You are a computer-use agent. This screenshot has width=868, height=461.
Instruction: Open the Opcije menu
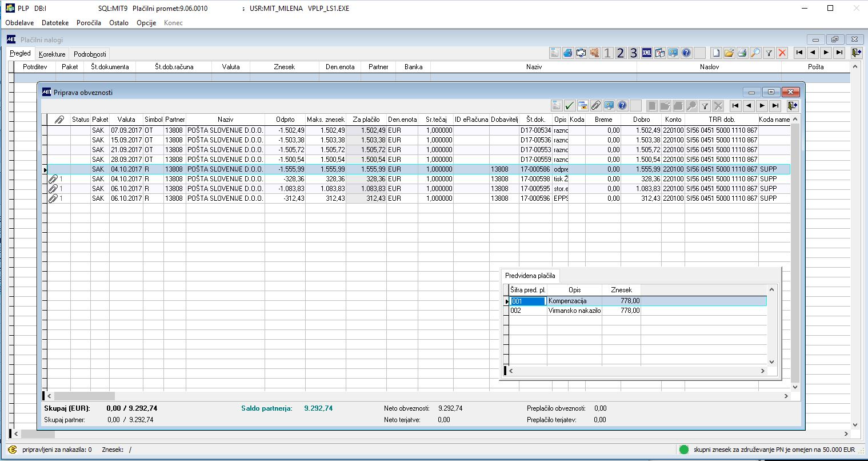click(x=146, y=23)
